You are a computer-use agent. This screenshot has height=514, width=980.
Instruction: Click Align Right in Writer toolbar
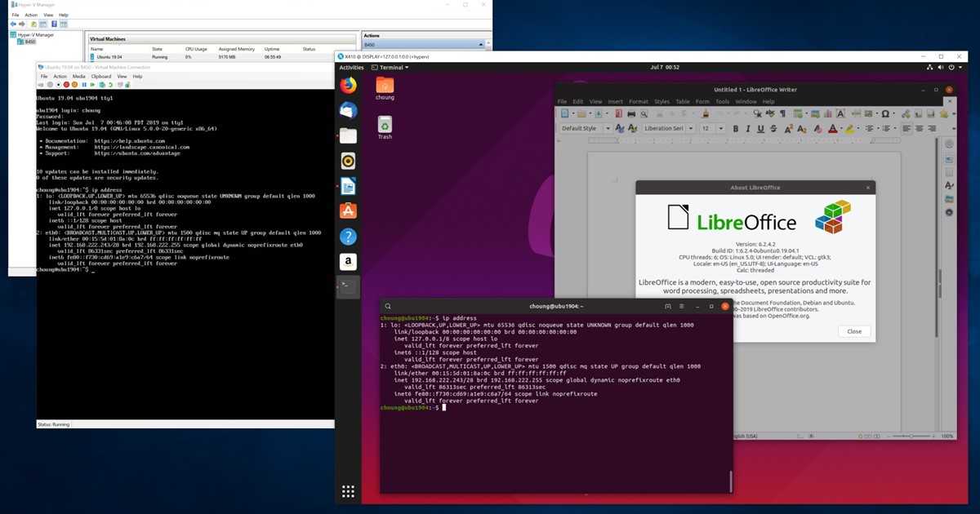click(932, 129)
